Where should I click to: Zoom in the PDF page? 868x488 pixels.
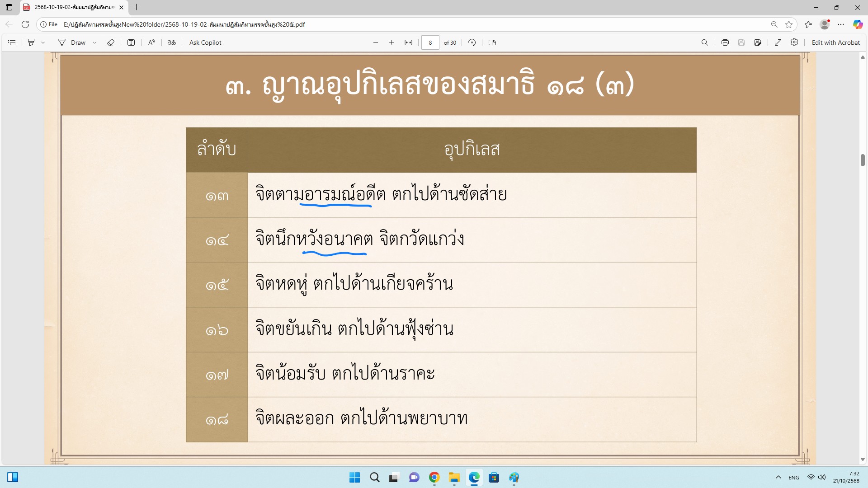[392, 42]
